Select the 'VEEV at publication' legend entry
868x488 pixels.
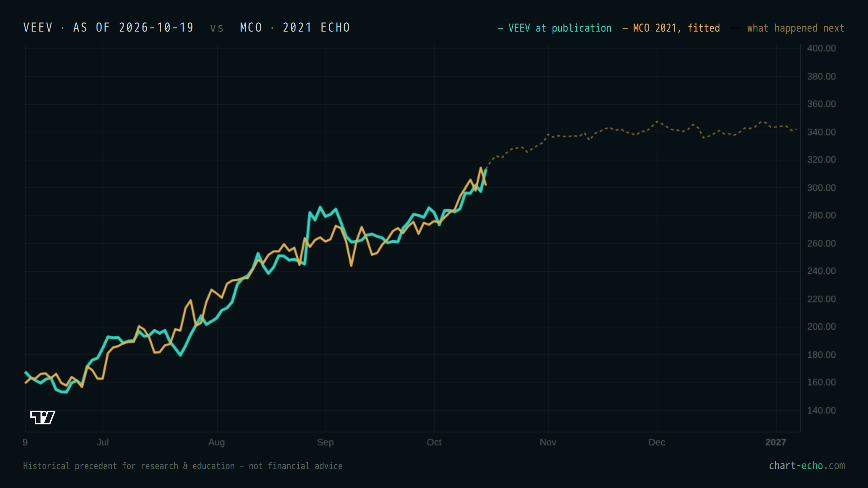coord(554,28)
